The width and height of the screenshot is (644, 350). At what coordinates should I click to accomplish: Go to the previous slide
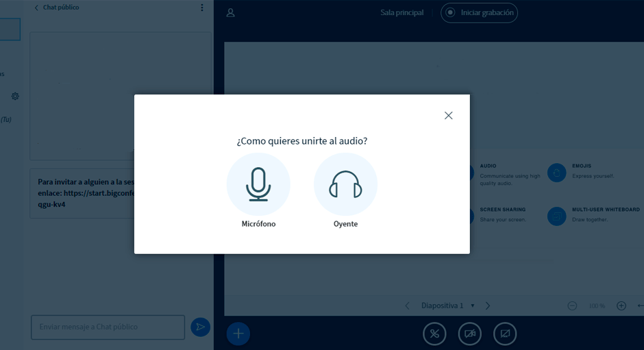coord(407,305)
